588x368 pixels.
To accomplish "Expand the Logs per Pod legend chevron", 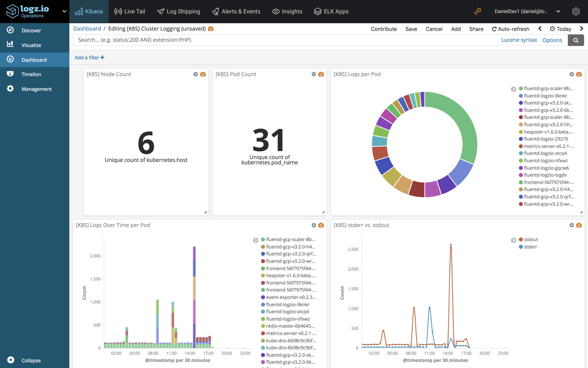I will [513, 89].
